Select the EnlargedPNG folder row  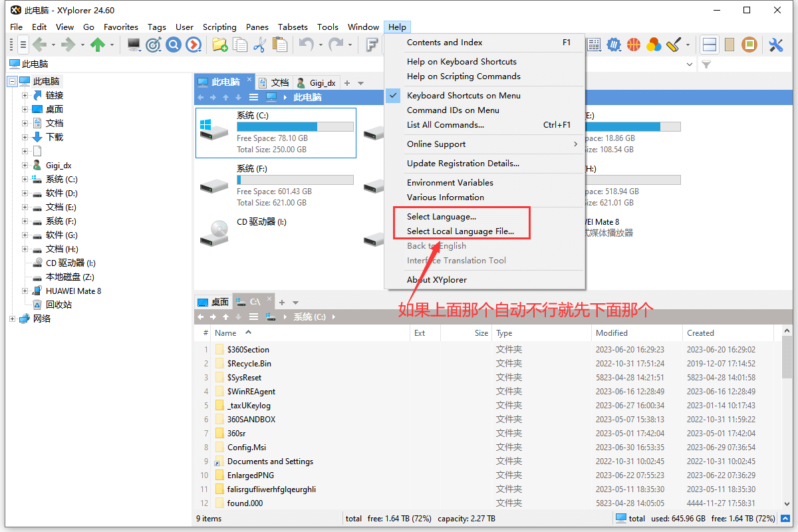pos(250,475)
